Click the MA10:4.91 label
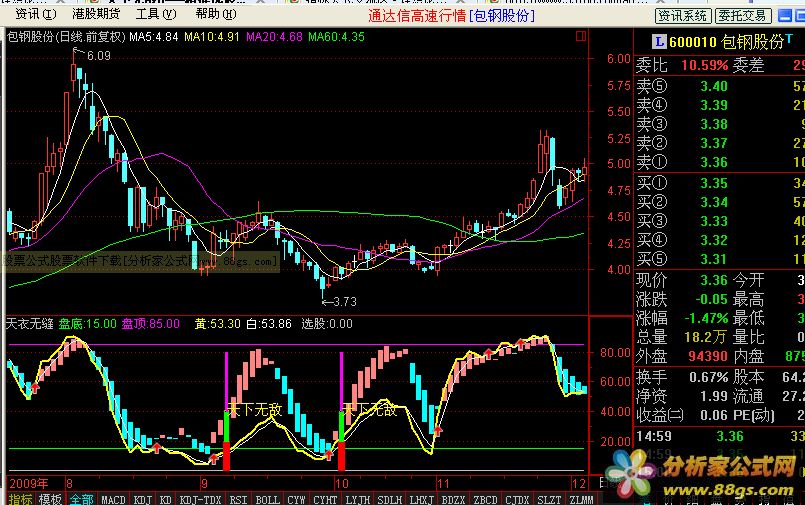The image size is (805, 505). (212, 37)
